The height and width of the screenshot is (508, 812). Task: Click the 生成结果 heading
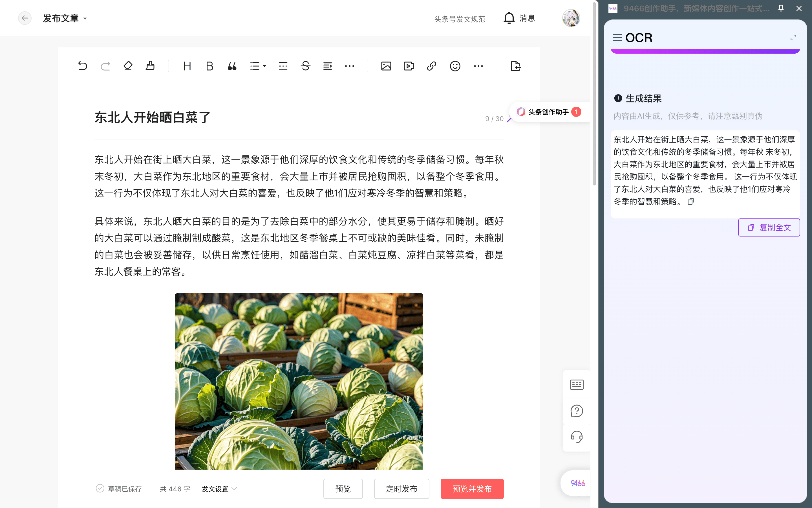(x=644, y=98)
